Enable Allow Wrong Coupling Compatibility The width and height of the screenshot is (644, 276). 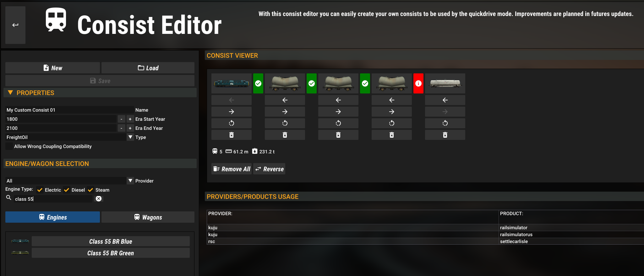click(9, 146)
